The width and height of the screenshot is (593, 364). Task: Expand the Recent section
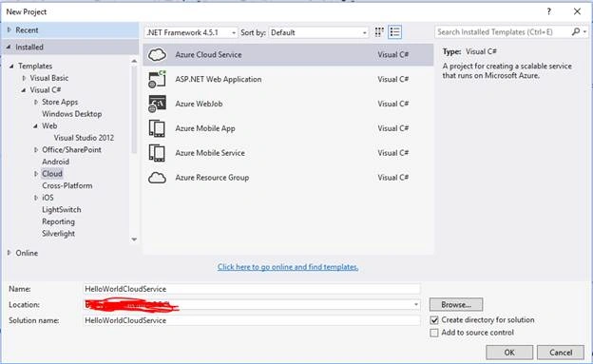click(x=10, y=29)
